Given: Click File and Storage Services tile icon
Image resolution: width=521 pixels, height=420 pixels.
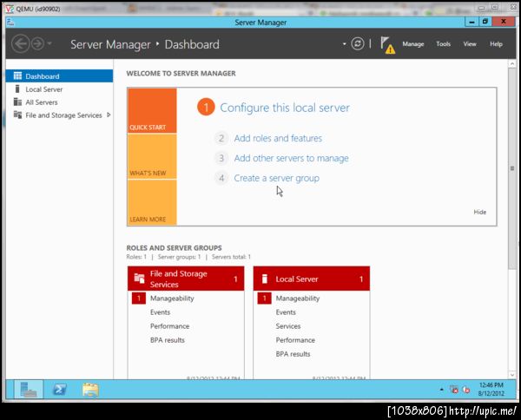Looking at the screenshot, I should 139,278.
